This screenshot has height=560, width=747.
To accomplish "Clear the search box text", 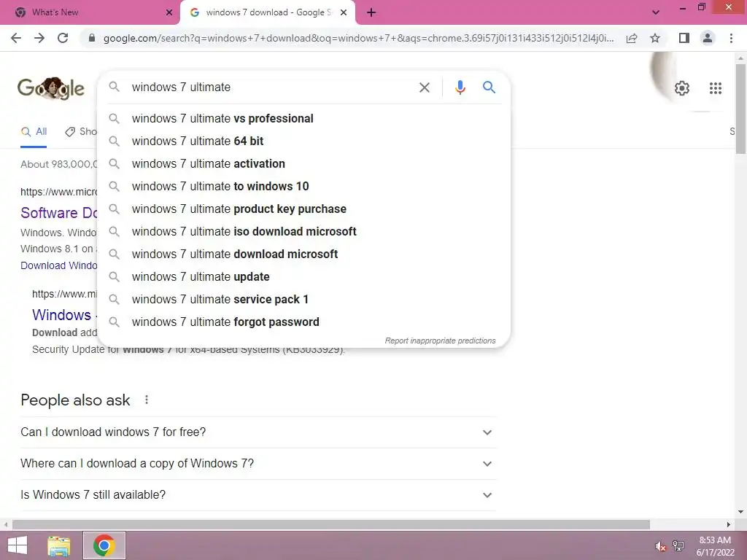I will coord(424,87).
